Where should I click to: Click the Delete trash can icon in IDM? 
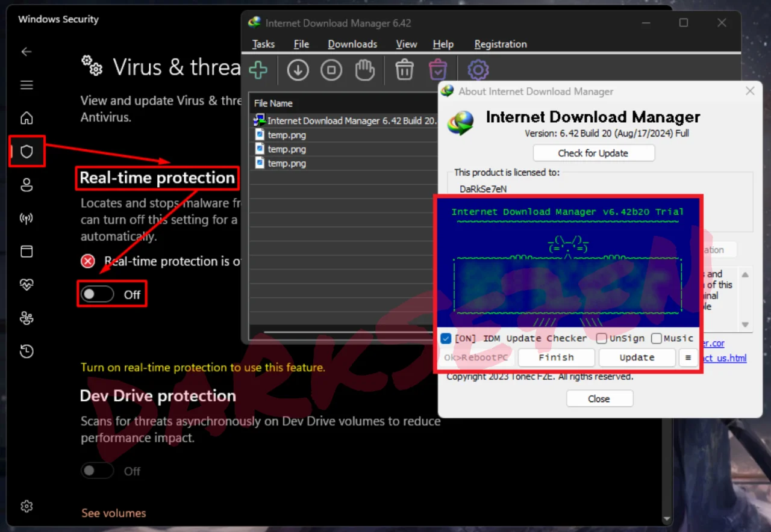point(404,70)
